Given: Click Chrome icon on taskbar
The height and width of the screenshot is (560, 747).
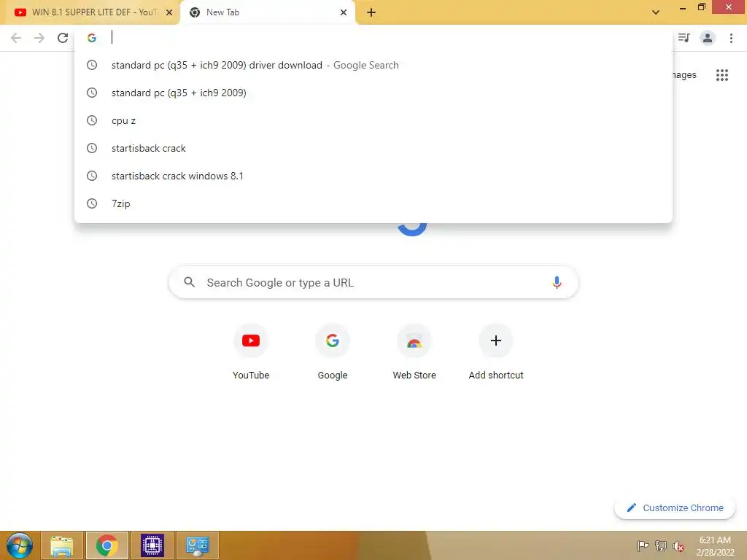Looking at the screenshot, I should (x=107, y=545).
